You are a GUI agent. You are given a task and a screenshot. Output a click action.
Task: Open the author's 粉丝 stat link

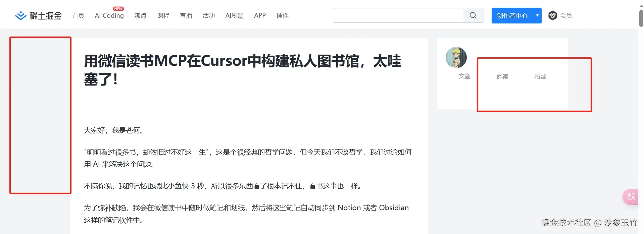click(x=540, y=76)
